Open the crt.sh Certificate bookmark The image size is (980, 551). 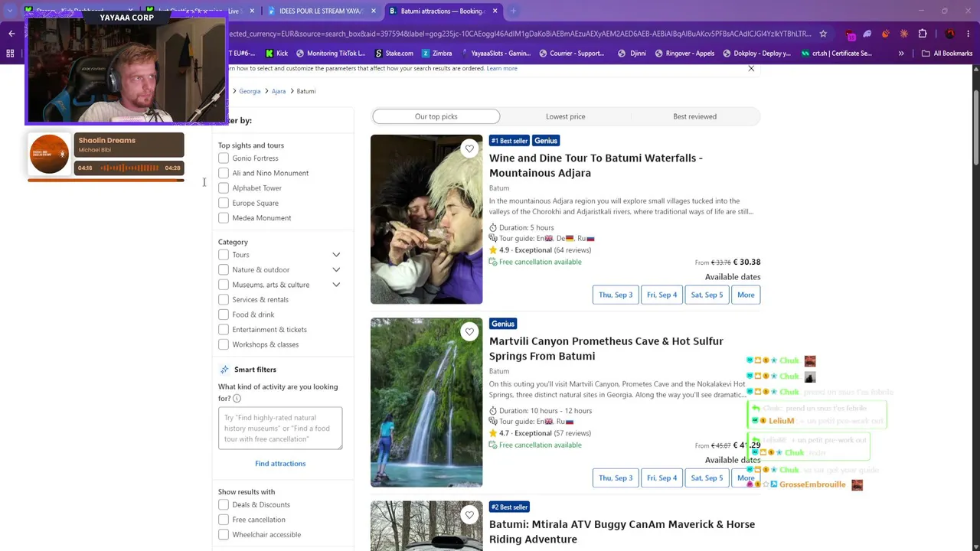tap(836, 54)
